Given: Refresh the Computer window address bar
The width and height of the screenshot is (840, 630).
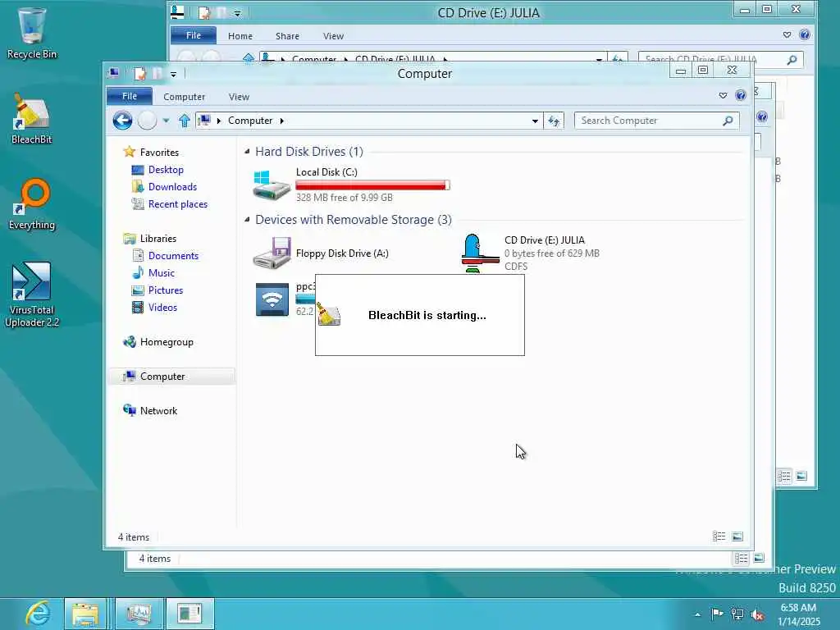Looking at the screenshot, I should [554, 121].
